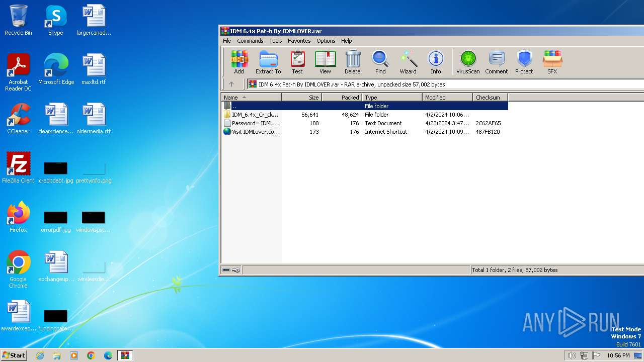Click Recycle Bin desktop icon
This screenshot has width=644, height=362.
coord(18,21)
